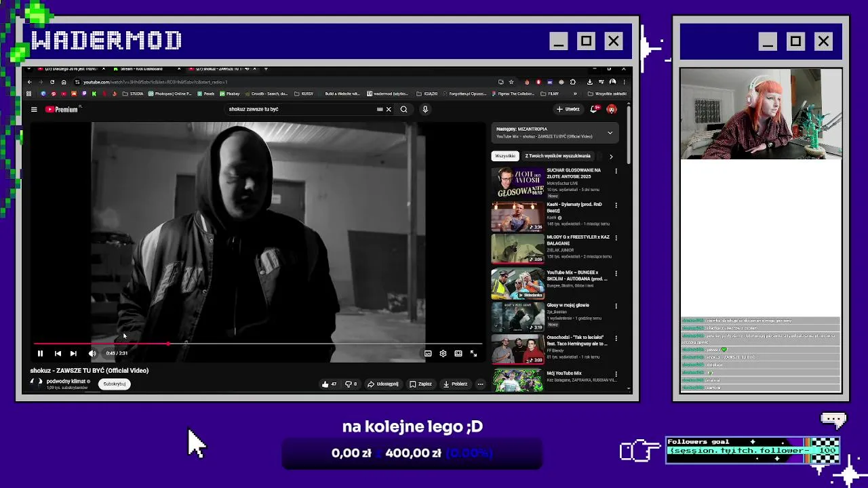Bookmark page with star icon
The image size is (868, 488).
pos(511,82)
